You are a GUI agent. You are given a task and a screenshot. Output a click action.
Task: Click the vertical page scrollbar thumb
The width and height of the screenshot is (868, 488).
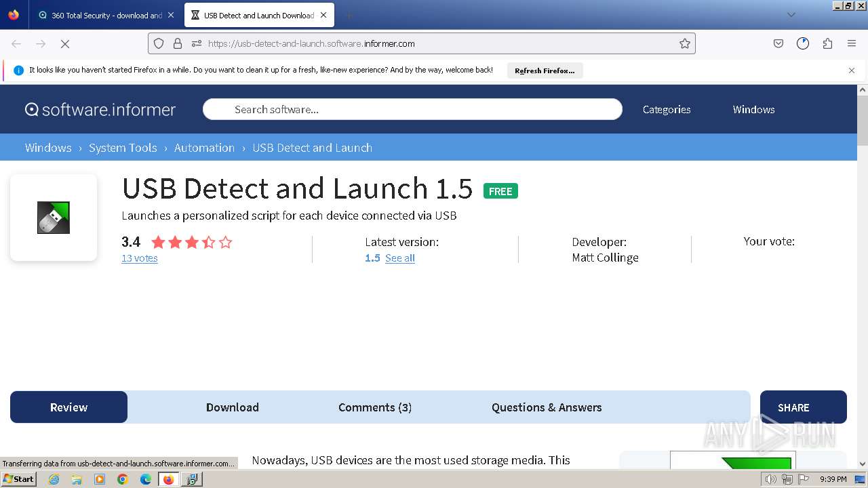tap(863, 120)
